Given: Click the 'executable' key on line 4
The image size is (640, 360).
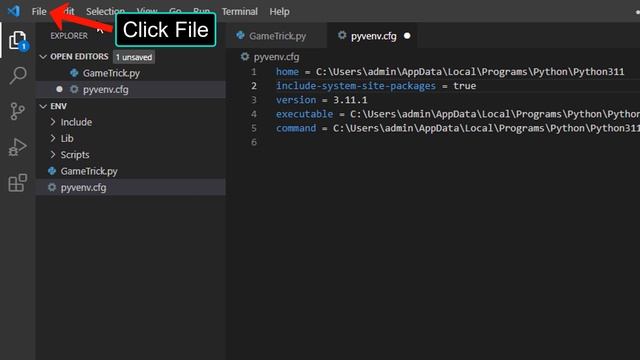Looking at the screenshot, I should point(304,114).
